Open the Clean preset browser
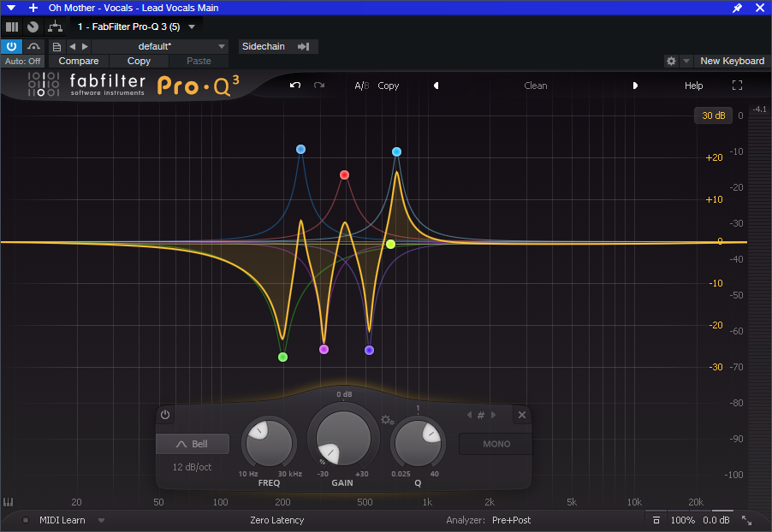Viewport: 772px width, 532px height. [535, 86]
